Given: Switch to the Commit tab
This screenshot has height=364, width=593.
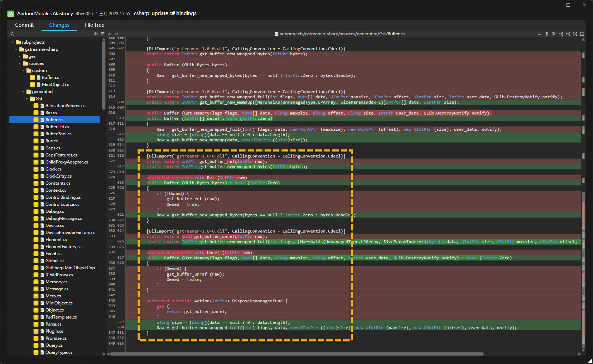Looking at the screenshot, I should [x=24, y=25].
